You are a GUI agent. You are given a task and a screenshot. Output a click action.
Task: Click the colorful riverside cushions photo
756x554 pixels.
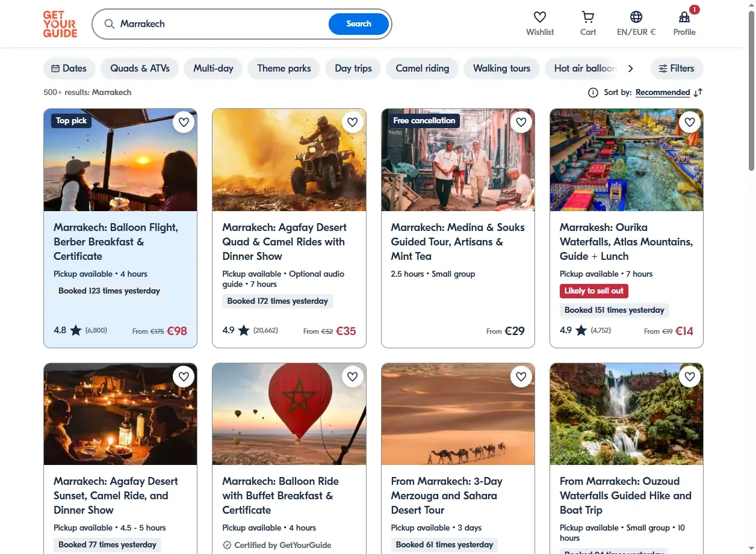point(627,160)
